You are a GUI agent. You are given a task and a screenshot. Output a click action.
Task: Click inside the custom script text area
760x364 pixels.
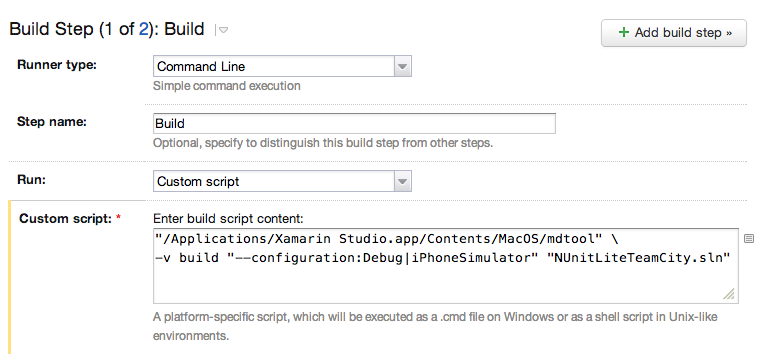point(446,266)
